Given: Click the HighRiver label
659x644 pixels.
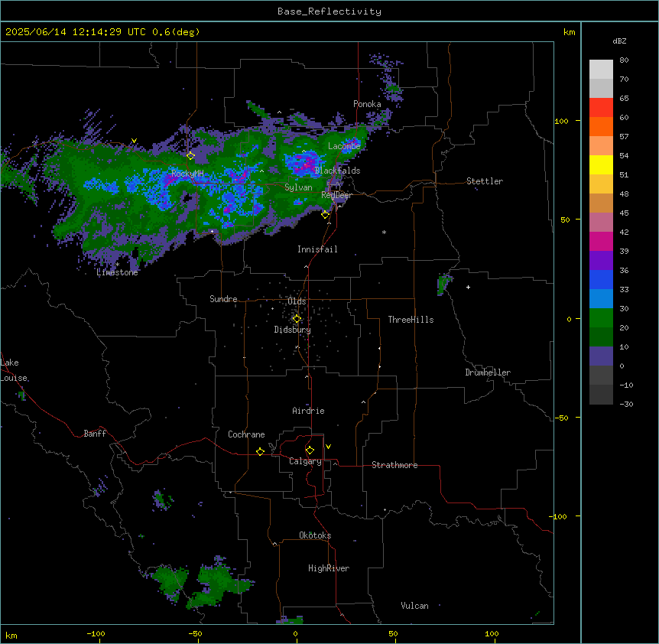Looking at the screenshot, I should [329, 568].
